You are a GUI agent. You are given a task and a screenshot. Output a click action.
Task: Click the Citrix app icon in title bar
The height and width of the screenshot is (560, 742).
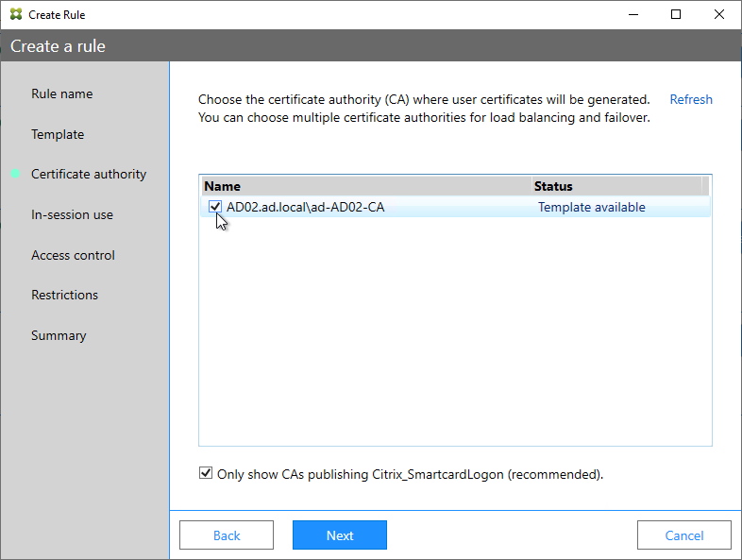click(x=16, y=14)
